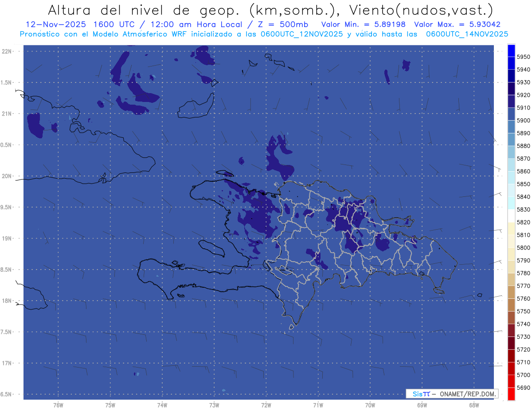Screen dimensions: 532x411
Task: Click the '5690' color scale value
Action: tap(524, 388)
